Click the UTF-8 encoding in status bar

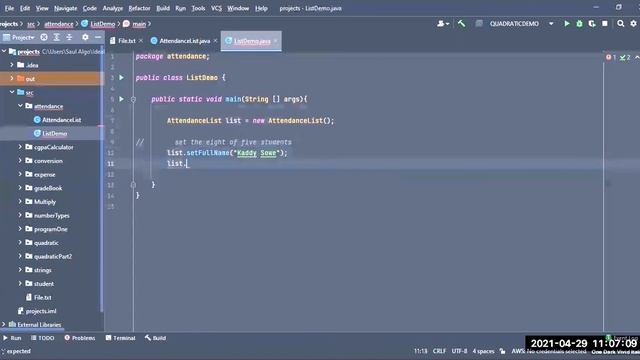[x=459, y=351]
